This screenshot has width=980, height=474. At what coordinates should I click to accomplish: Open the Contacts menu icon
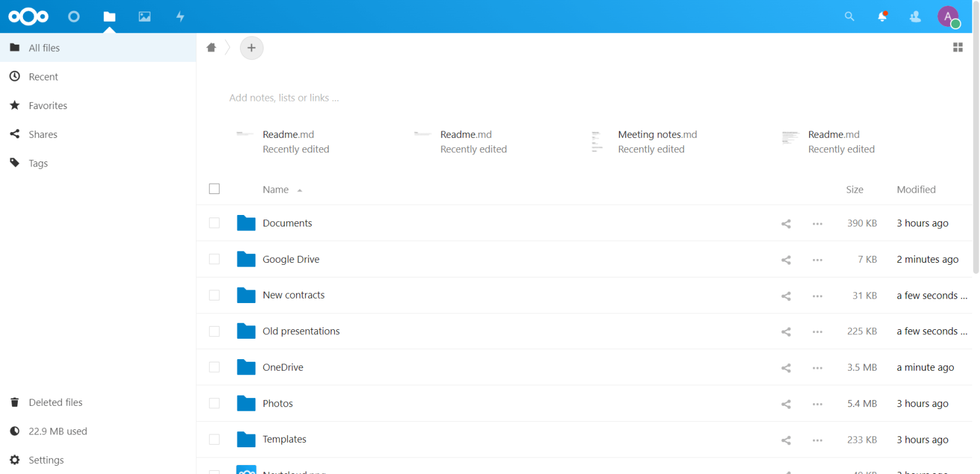(915, 17)
